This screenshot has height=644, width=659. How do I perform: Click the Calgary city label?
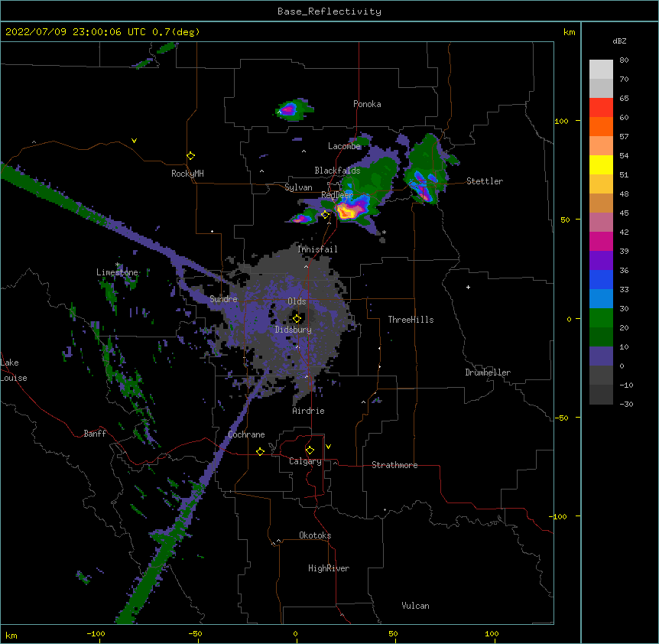point(305,461)
